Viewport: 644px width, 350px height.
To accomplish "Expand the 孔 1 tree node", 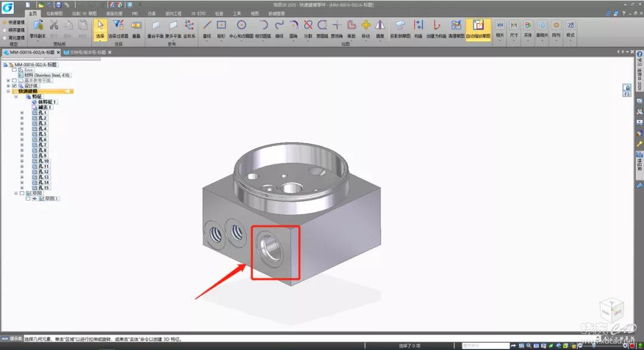I will point(22,113).
